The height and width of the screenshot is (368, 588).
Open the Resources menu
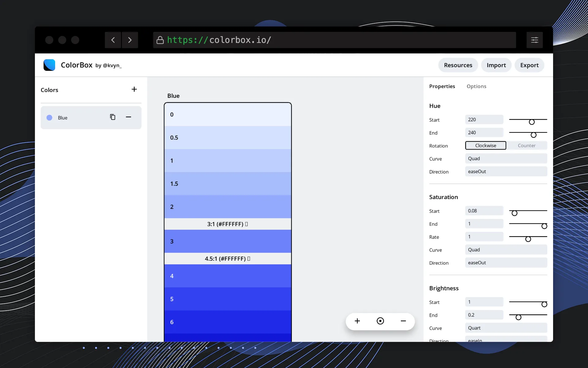(458, 65)
